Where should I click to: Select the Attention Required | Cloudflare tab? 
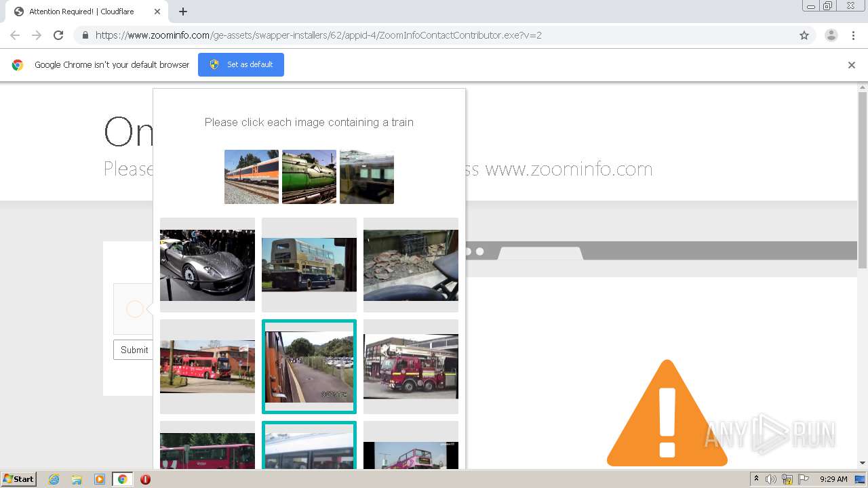[x=87, y=12]
